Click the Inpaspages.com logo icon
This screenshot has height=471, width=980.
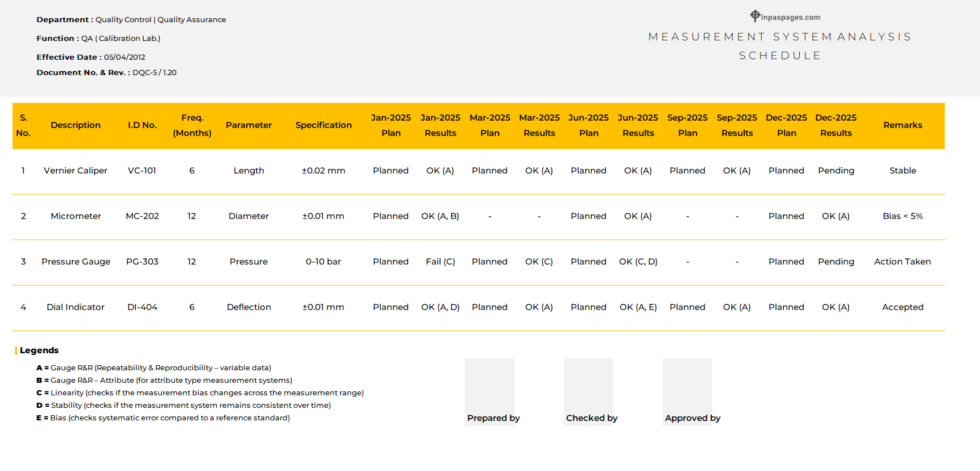click(x=755, y=16)
